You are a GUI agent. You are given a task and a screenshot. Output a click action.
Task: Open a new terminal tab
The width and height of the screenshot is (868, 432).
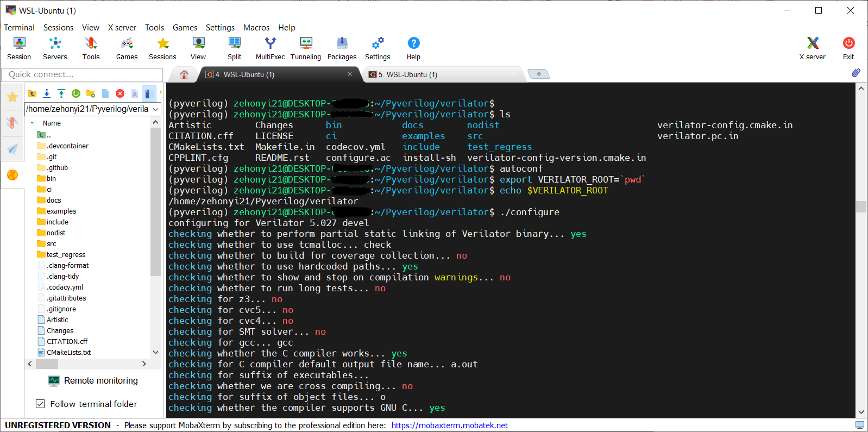click(x=539, y=74)
